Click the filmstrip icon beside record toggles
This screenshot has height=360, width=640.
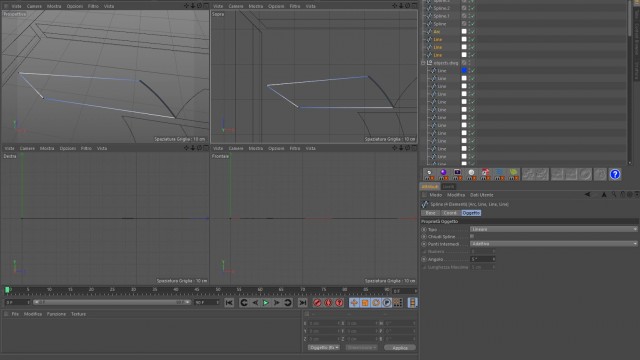[x=412, y=302]
